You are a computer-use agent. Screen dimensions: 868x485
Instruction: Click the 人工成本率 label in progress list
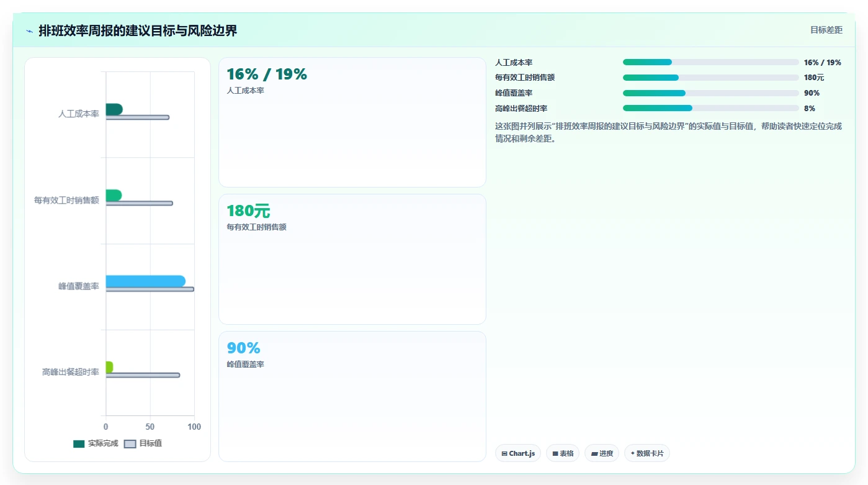pyautogui.click(x=514, y=62)
